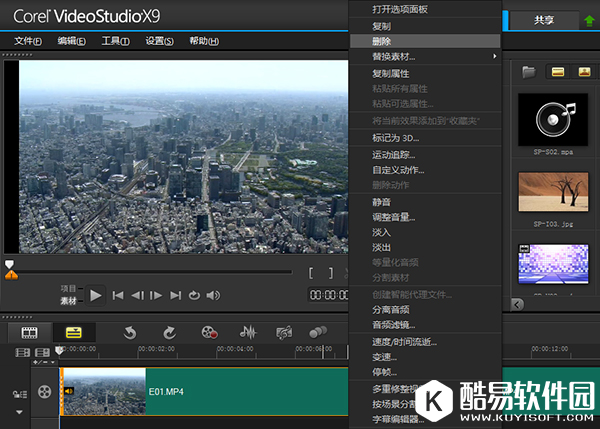Click the 共享 tab button

pos(542,19)
